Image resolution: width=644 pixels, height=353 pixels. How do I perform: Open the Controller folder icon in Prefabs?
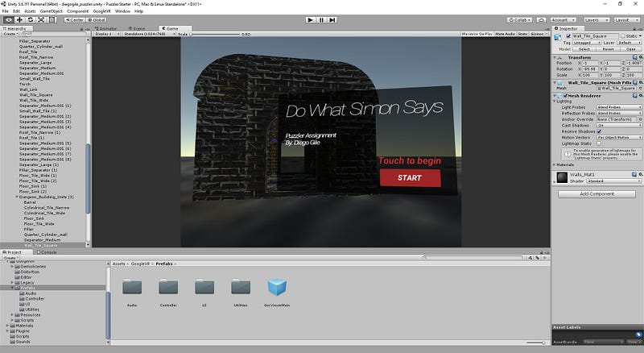168,287
